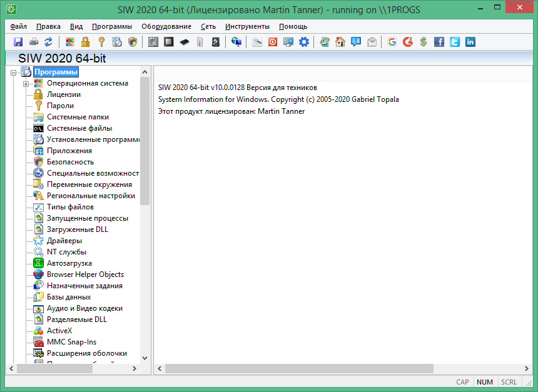Click the Print toolbar icon
This screenshot has height=392, width=538.
point(33,42)
